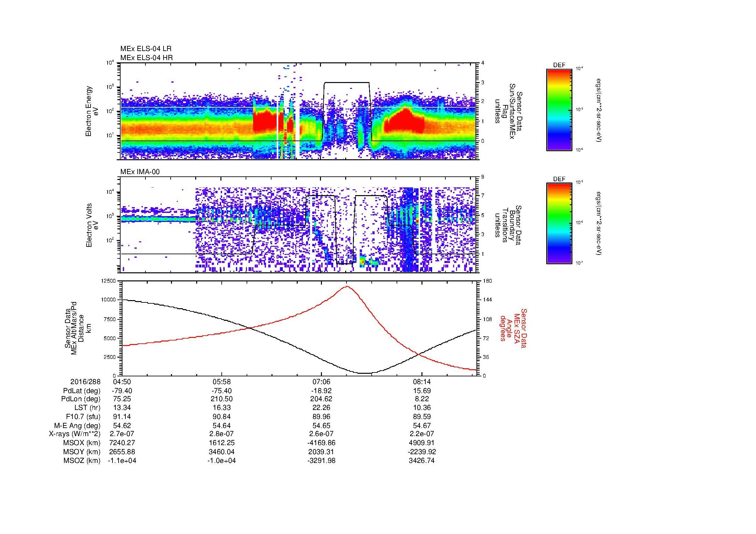Click the date label '2016/288'
Viewport: 756px width, 534px height.
click(85, 382)
